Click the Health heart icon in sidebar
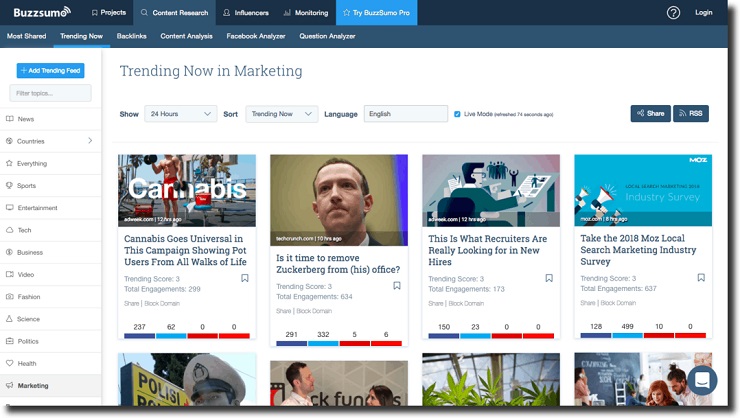The image size is (740, 418). 9,363
